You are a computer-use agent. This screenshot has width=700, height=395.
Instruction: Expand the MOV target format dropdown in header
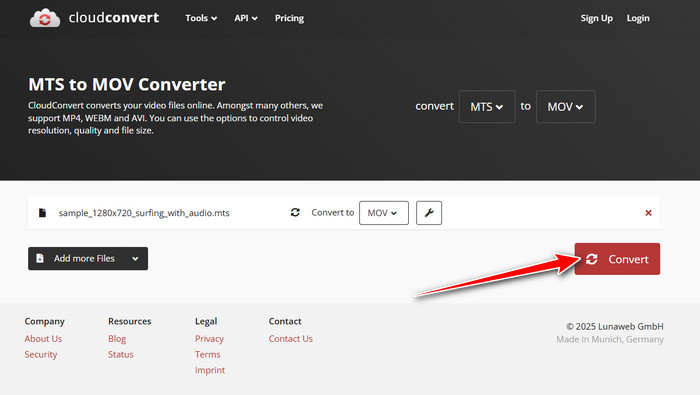[565, 107]
